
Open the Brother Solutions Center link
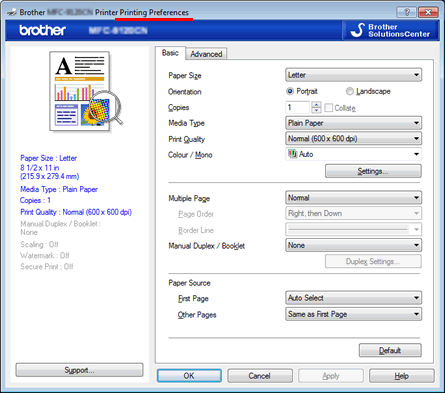tap(391, 30)
